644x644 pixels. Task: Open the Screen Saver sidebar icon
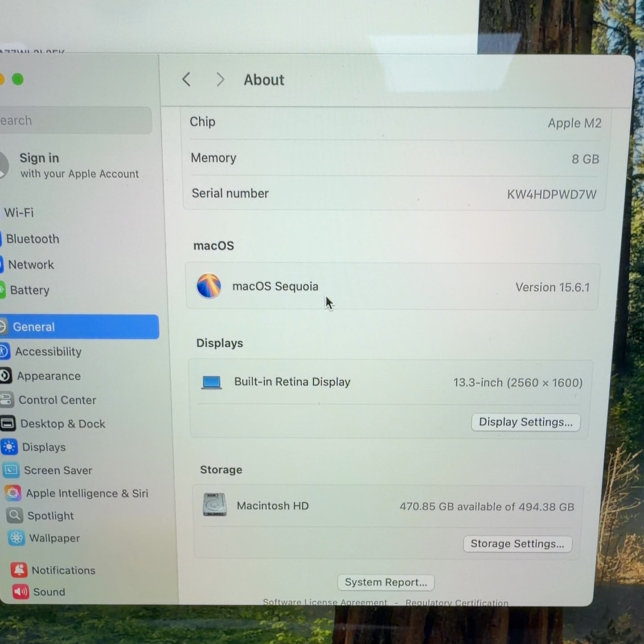(x=11, y=470)
